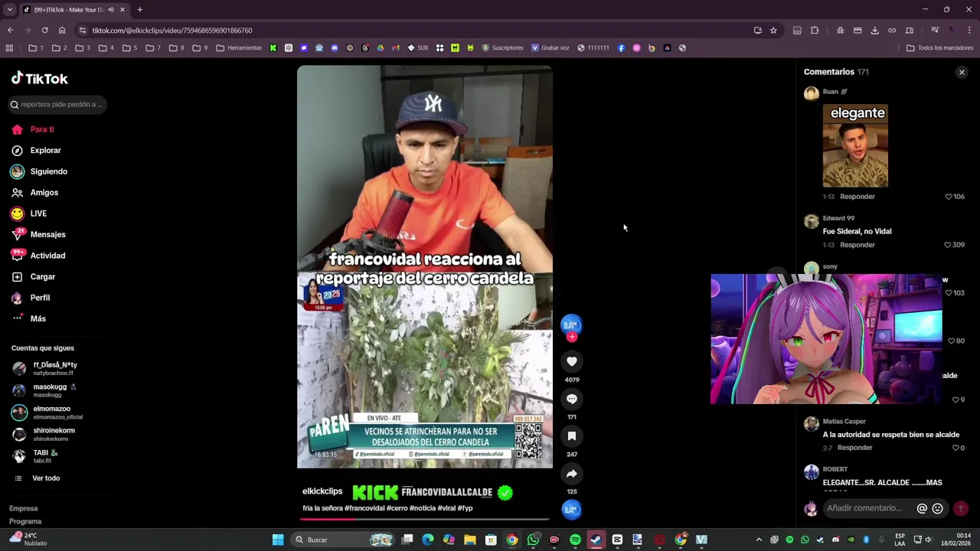Open bookmark folder 9
This screenshot has width=980, height=551.
click(200, 48)
